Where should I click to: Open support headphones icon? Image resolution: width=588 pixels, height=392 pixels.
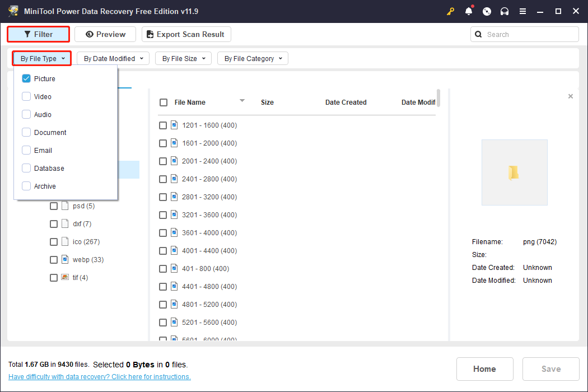tap(505, 12)
